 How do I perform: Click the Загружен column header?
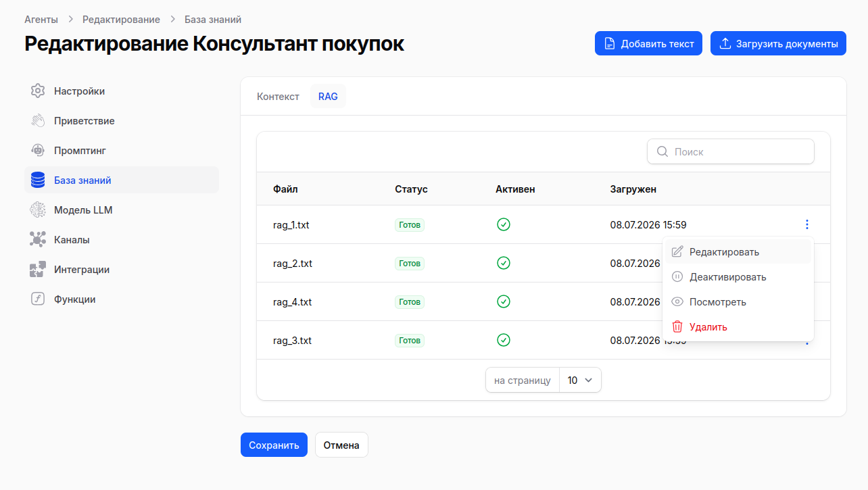coord(633,189)
